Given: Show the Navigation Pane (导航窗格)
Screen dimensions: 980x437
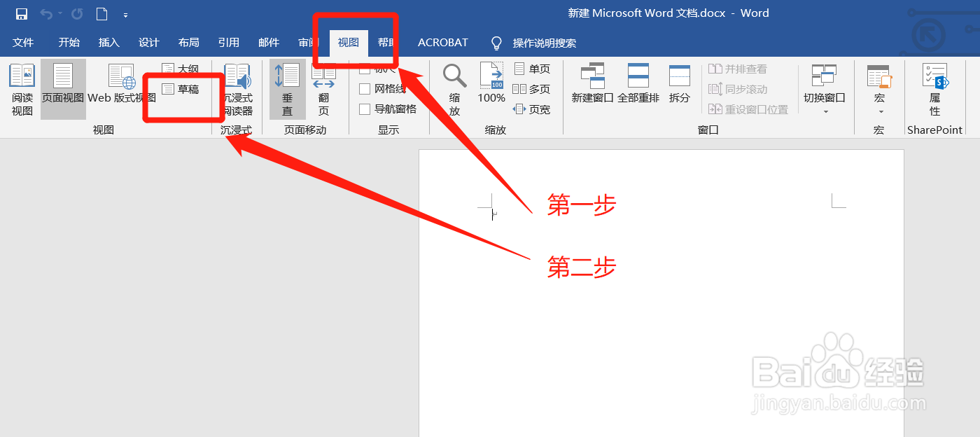Looking at the screenshot, I should tap(364, 109).
